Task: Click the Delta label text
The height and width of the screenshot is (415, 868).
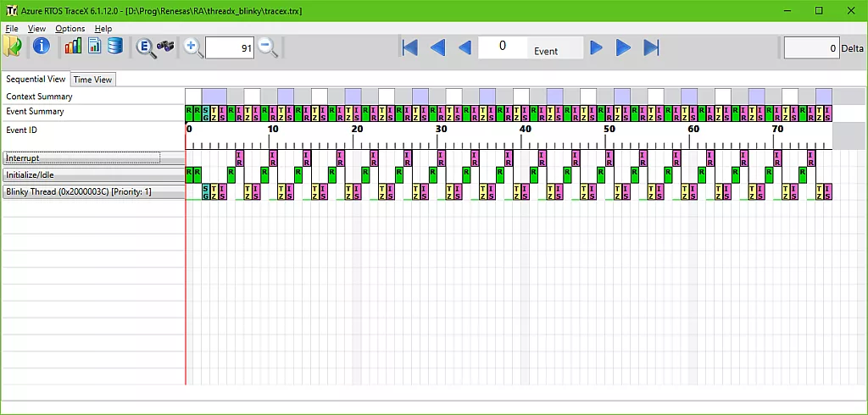Action: coord(853,48)
